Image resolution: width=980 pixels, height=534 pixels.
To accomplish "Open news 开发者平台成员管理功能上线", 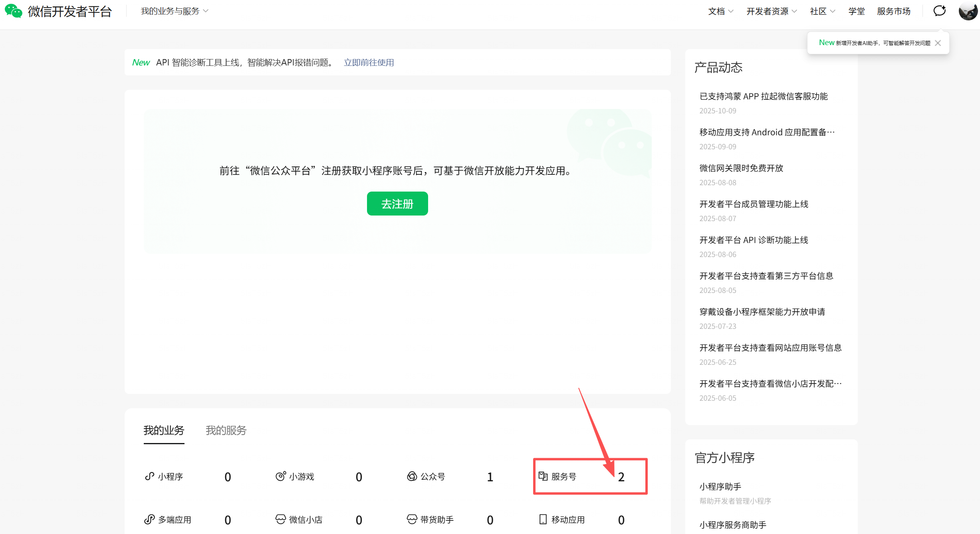I will coord(754,204).
